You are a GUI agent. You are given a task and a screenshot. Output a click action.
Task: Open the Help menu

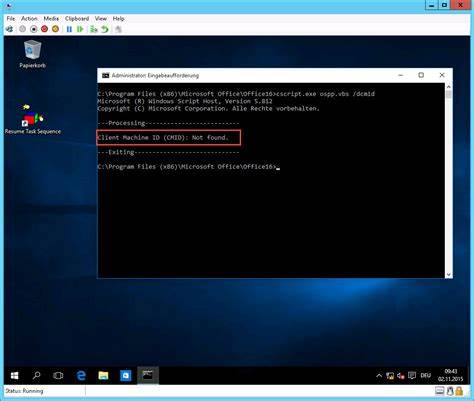pos(118,19)
